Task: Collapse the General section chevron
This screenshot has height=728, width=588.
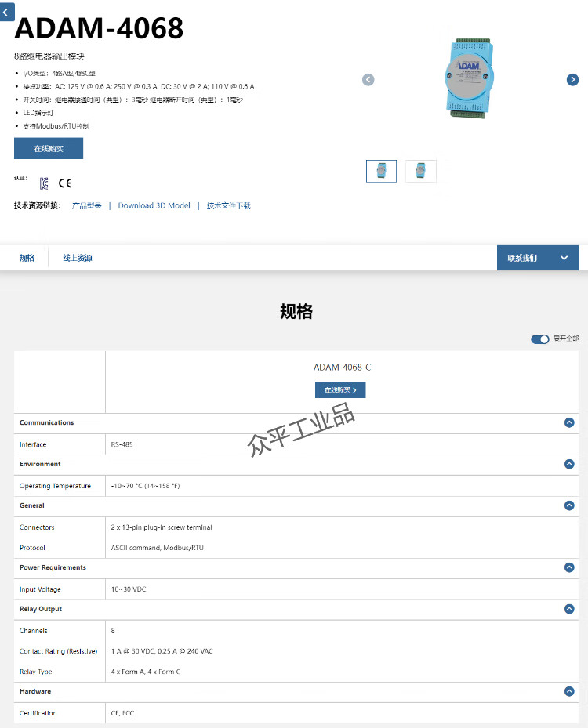Action: [569, 505]
